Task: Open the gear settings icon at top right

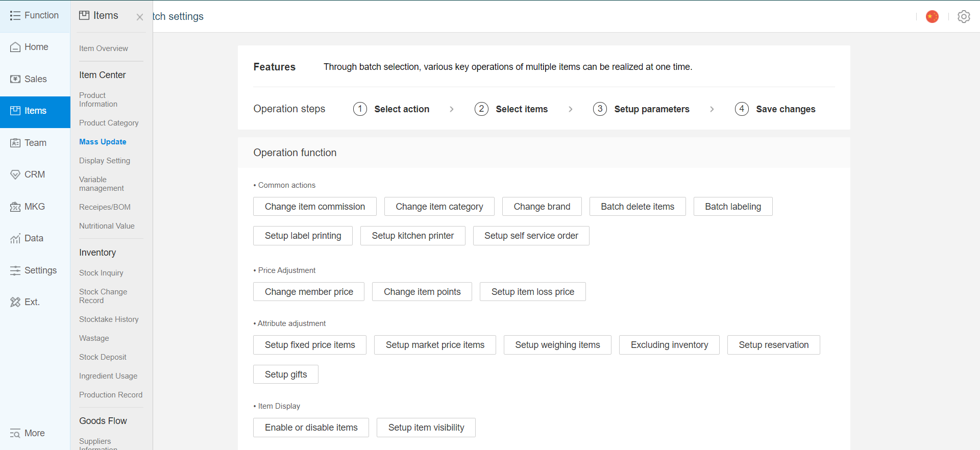Action: (964, 16)
